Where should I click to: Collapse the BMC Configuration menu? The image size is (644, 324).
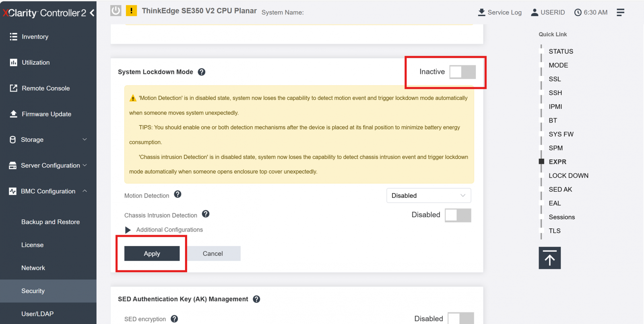(48, 191)
